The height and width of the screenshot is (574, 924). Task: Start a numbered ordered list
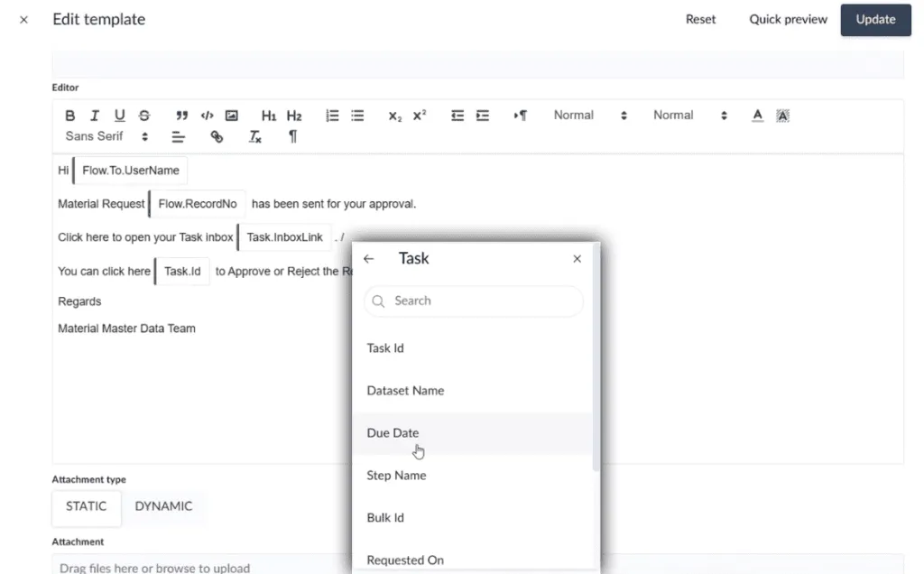coord(332,116)
